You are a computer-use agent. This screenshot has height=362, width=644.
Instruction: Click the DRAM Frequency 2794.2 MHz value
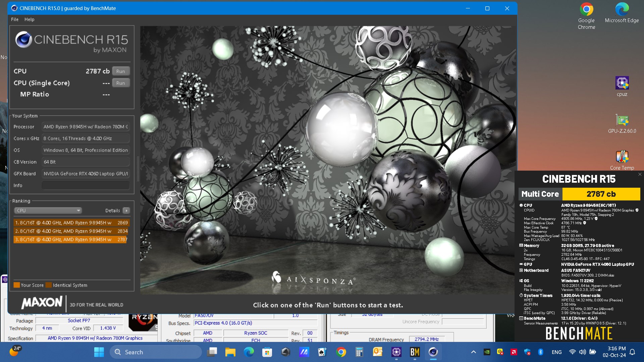[427, 339]
